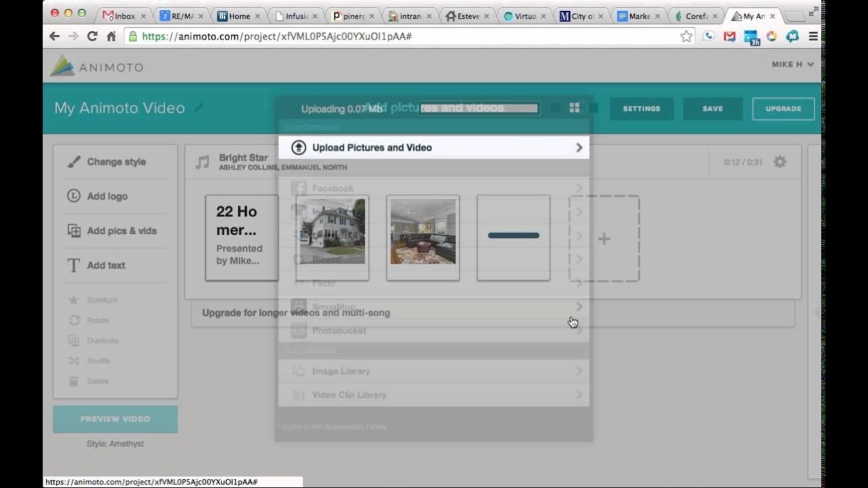
Task: Expand Upload Pictures and Video chevron
Action: [x=579, y=148]
